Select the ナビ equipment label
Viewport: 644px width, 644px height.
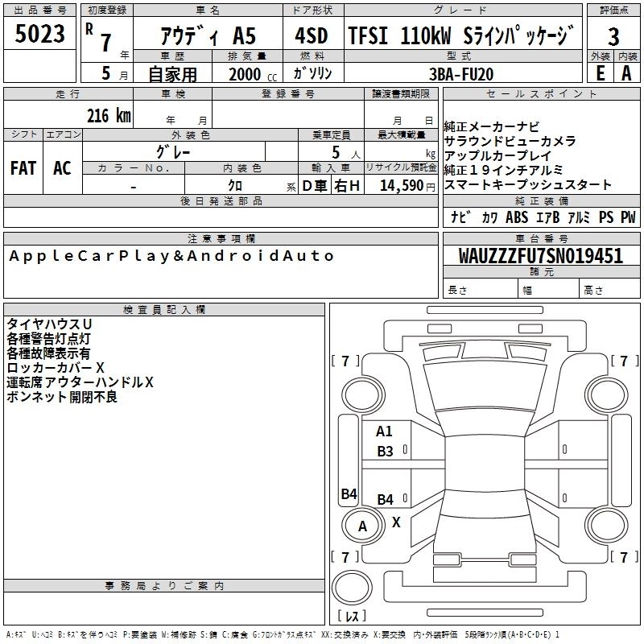click(x=461, y=217)
